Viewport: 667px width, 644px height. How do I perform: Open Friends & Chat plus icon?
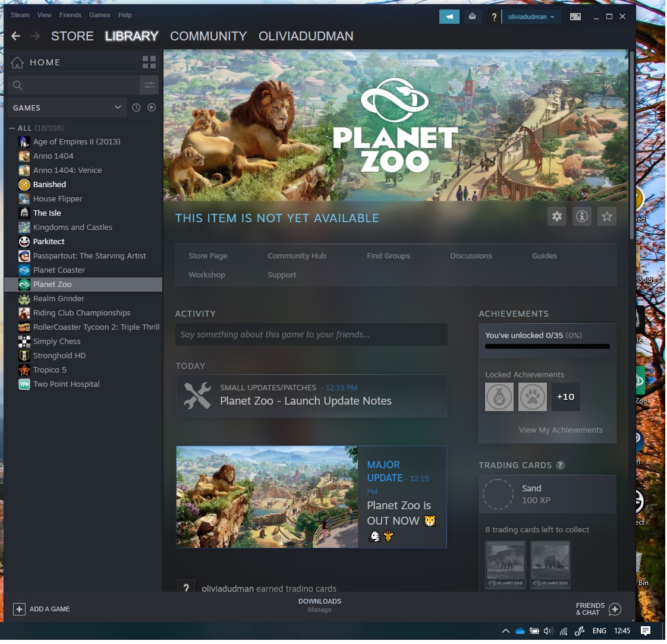click(614, 609)
